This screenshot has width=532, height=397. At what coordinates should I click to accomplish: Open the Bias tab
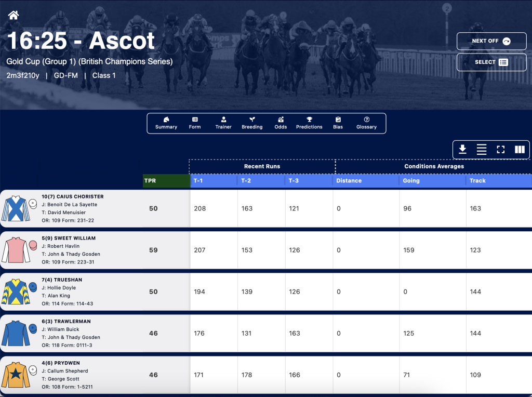(x=338, y=123)
